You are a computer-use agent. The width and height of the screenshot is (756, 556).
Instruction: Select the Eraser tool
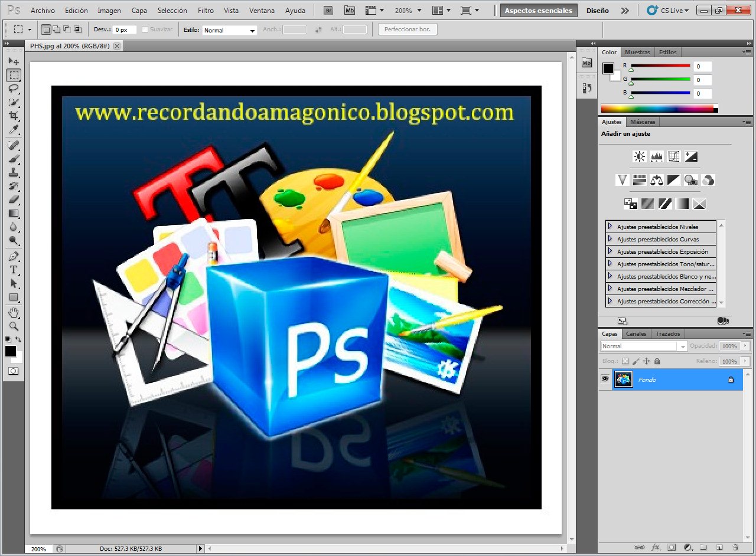[x=14, y=199]
